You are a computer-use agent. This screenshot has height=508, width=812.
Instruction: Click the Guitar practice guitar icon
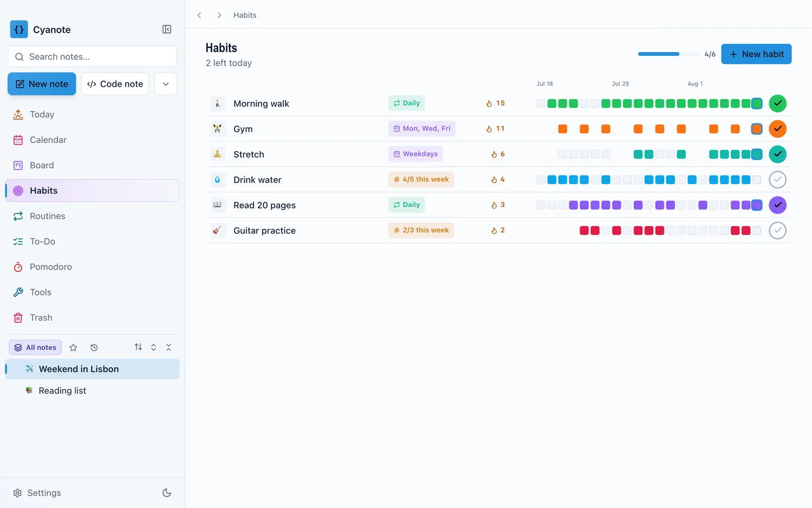coord(218,231)
